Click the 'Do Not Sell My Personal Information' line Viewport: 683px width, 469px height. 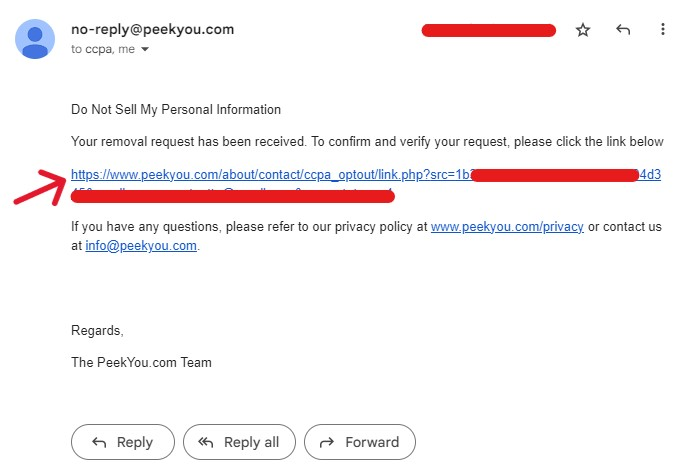[176, 109]
